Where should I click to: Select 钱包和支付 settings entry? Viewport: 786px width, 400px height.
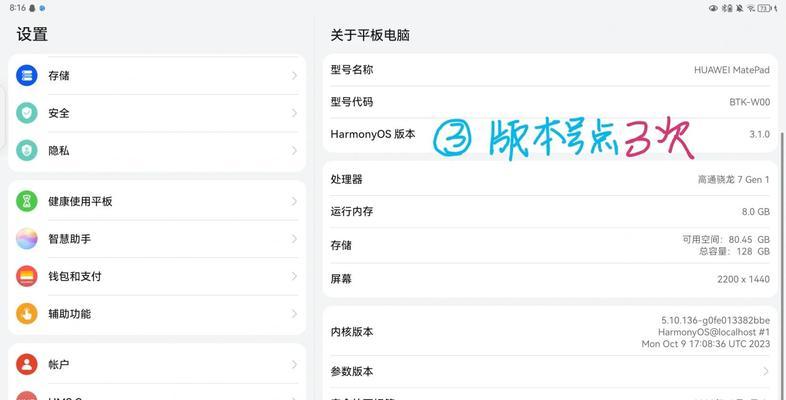157,276
